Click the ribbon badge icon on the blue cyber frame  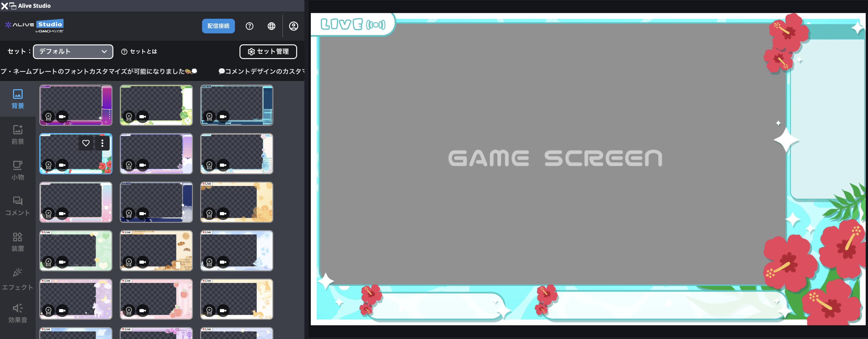tap(210, 117)
